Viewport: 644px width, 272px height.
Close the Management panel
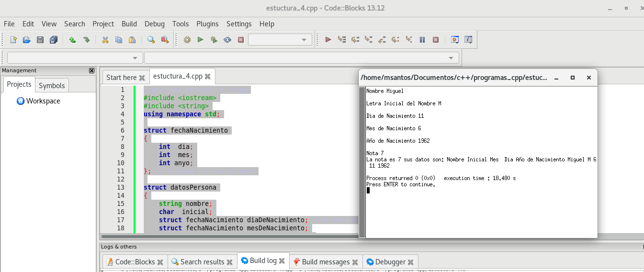pos(92,70)
